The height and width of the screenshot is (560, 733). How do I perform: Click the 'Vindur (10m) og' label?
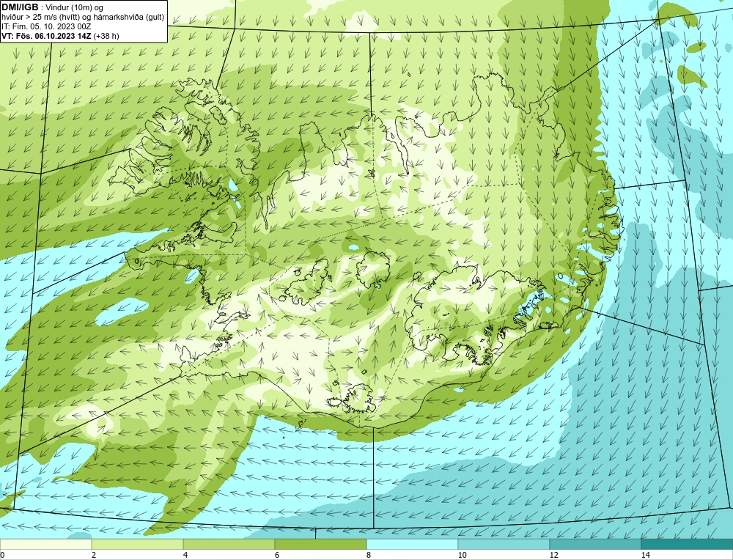tap(75, 7)
